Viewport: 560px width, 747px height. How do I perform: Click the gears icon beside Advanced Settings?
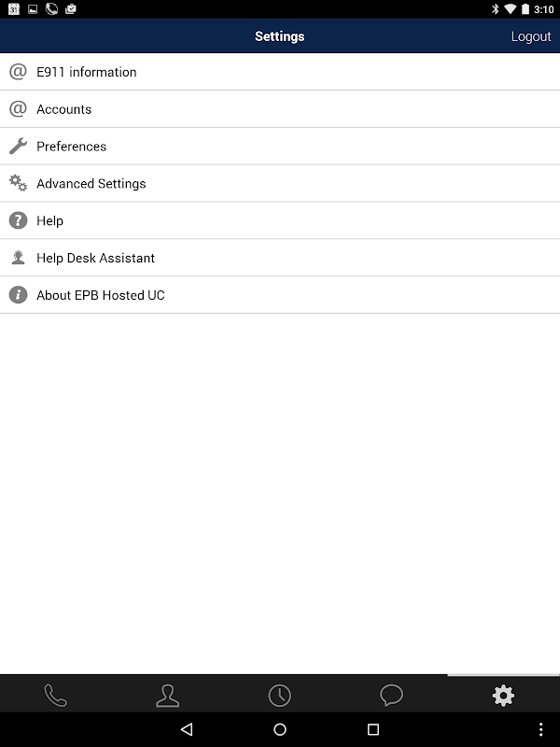18,184
